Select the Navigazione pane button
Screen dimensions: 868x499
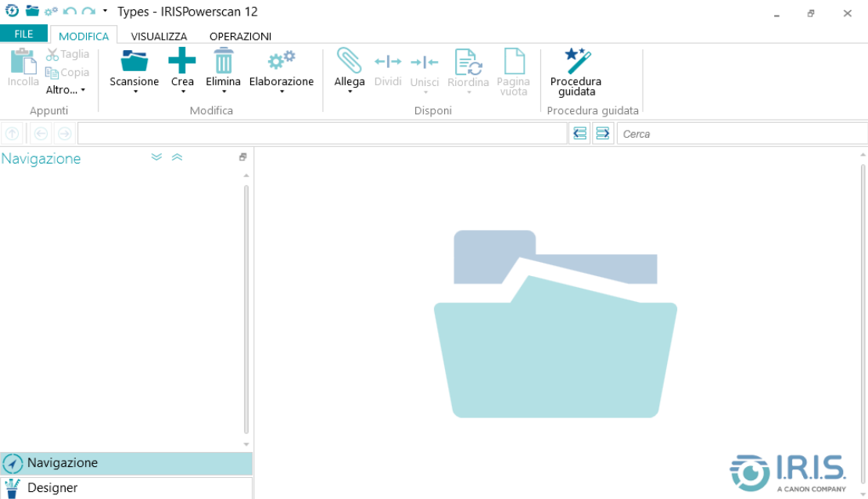click(126, 463)
